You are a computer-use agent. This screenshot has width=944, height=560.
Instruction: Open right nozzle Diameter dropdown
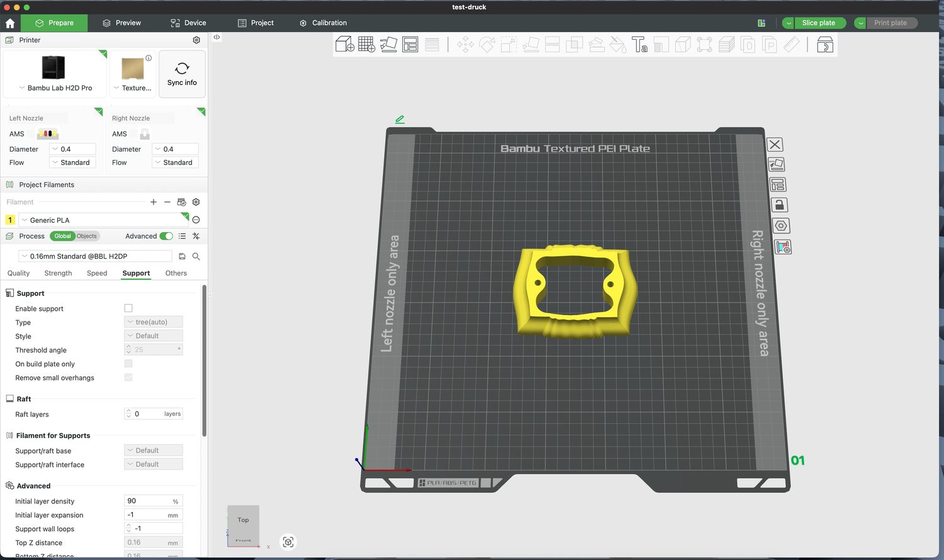(175, 149)
